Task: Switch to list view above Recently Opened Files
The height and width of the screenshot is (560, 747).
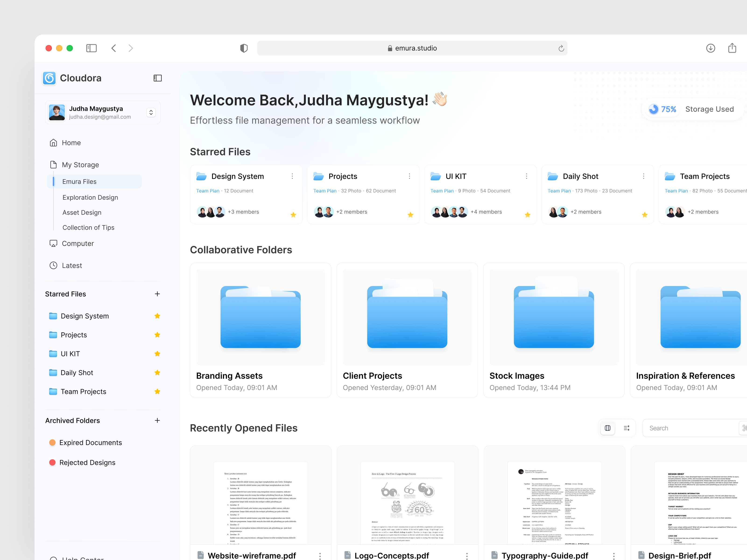Action: [627, 428]
